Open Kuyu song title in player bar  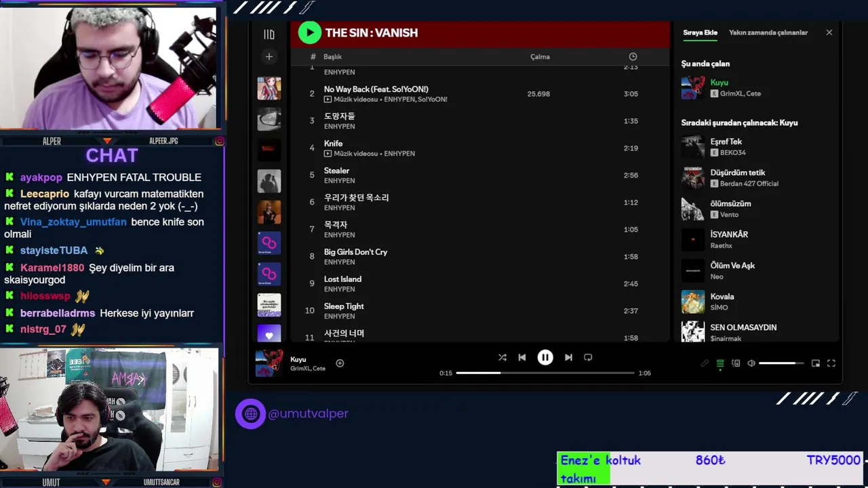coord(298,359)
